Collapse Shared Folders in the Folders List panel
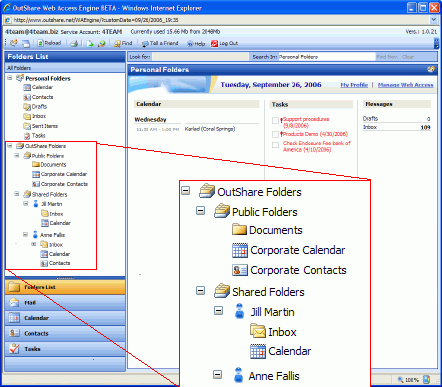This screenshot has width=442, height=387. tap(17, 194)
